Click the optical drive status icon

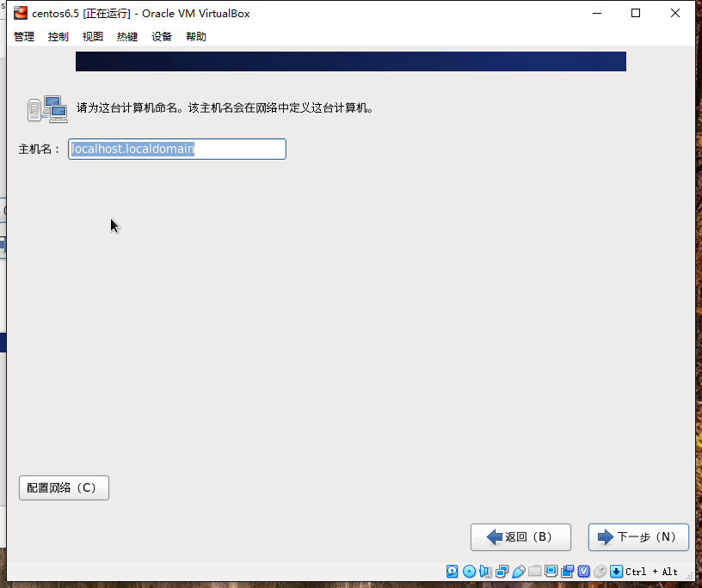tap(470, 571)
